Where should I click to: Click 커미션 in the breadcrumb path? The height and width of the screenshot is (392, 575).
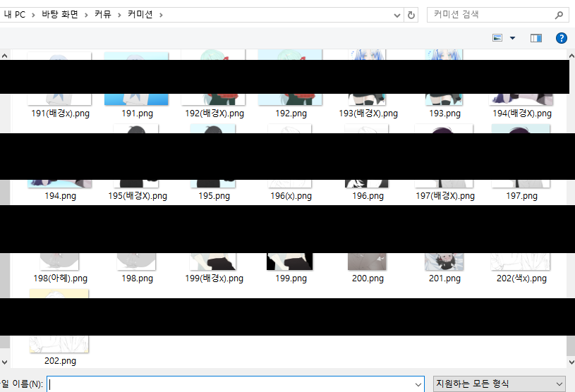[140, 15]
